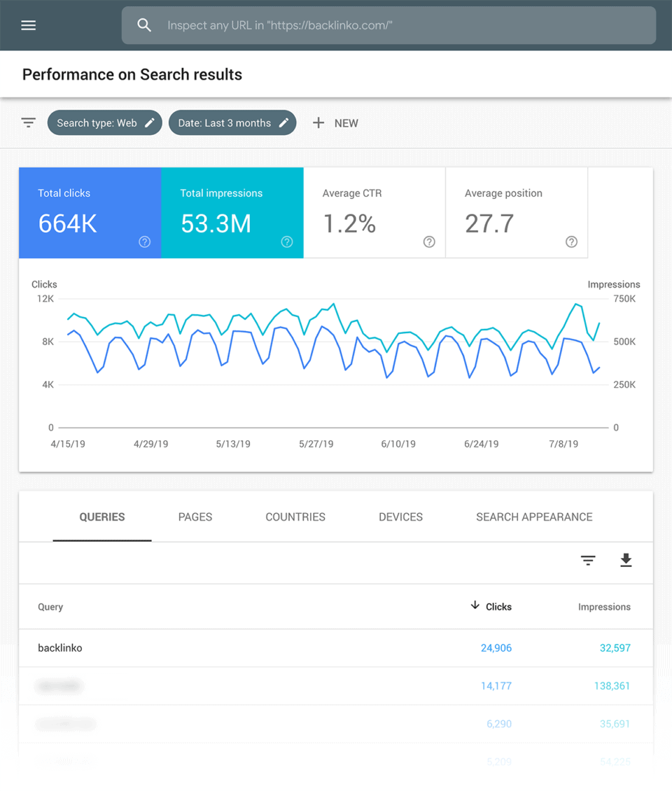
Task: Click the help icon under Average CTR
Action: pyautogui.click(x=428, y=241)
